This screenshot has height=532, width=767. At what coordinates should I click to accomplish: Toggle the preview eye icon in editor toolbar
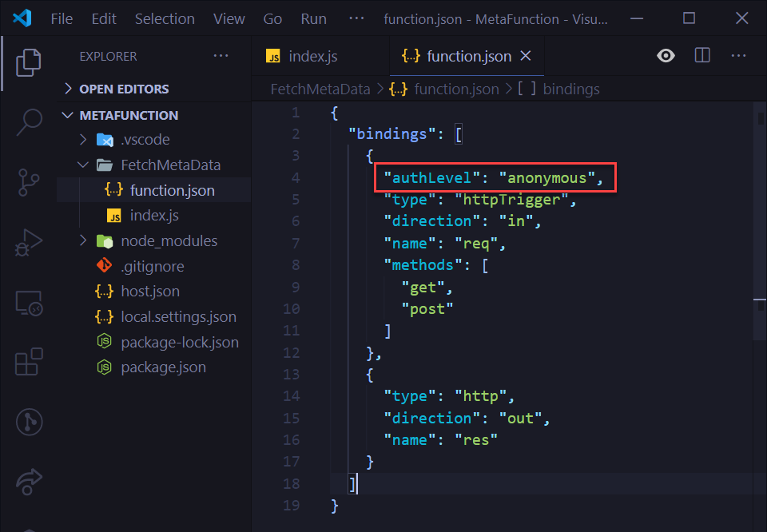[x=666, y=56]
